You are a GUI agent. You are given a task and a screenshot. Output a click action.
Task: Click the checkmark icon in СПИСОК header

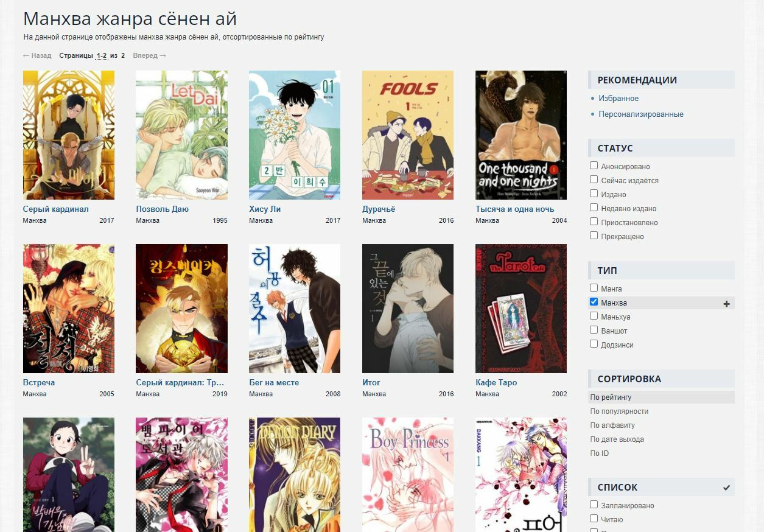(726, 488)
